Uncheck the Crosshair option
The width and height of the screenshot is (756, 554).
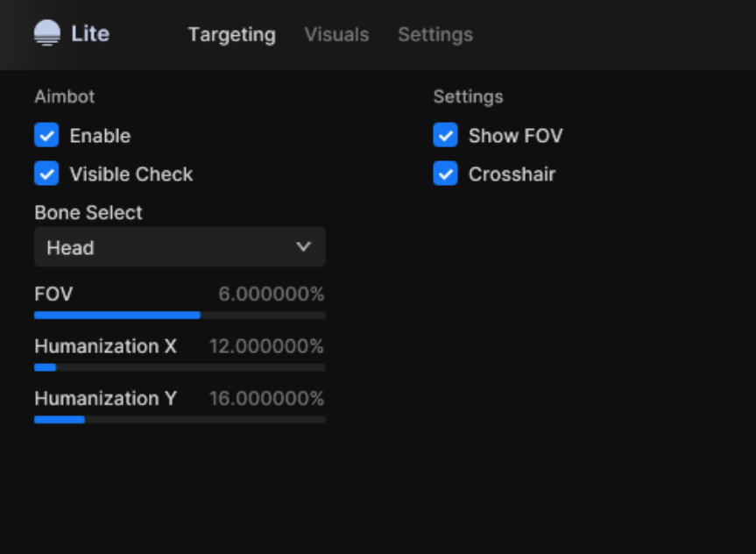coord(446,174)
